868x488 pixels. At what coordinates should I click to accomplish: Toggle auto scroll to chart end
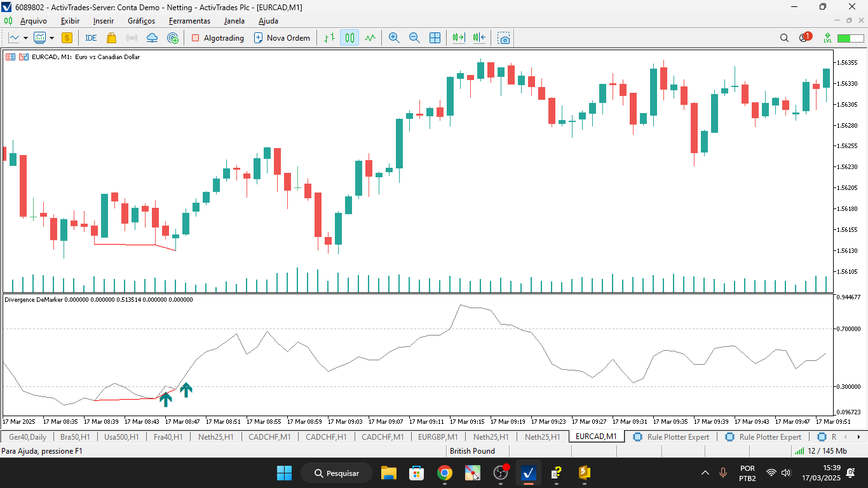coord(458,37)
